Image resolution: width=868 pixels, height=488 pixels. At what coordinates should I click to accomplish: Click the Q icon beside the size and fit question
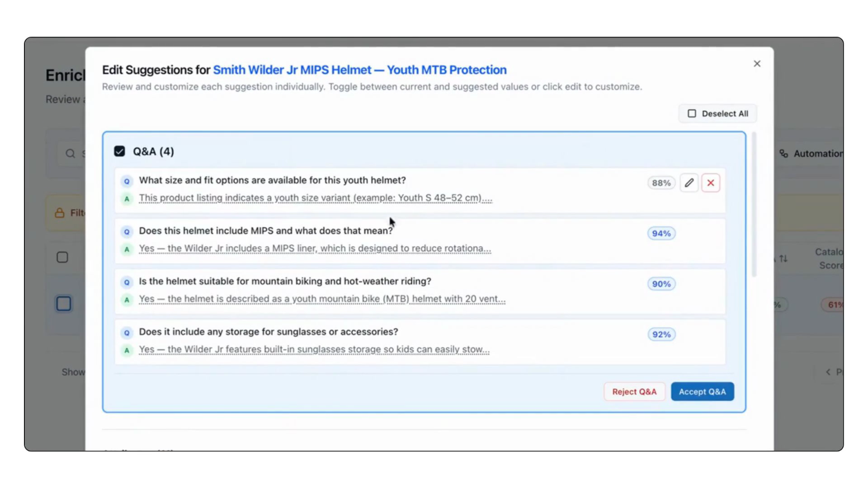(x=127, y=181)
